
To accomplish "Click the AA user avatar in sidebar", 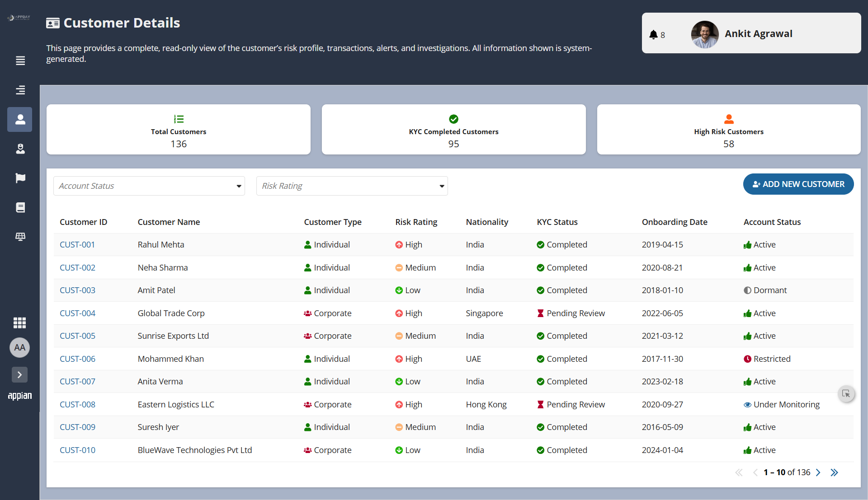I will click(19, 347).
